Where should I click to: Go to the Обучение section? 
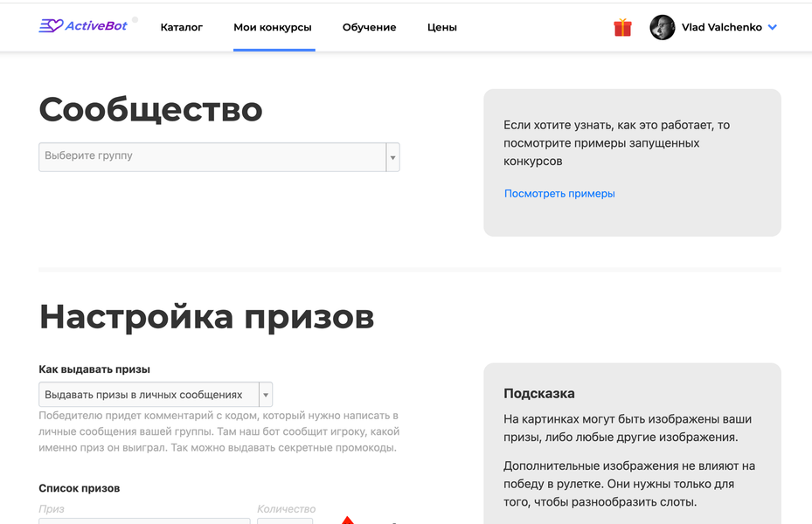(369, 27)
